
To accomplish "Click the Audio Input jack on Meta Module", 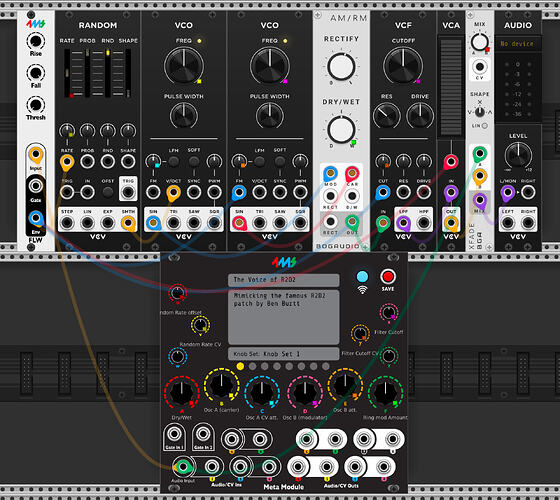I will tap(182, 466).
